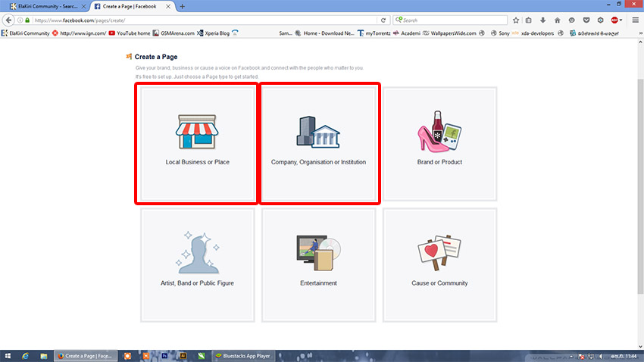Pick the Cause or Community signs icon
This screenshot has height=362, width=644.
pyautogui.click(x=439, y=252)
